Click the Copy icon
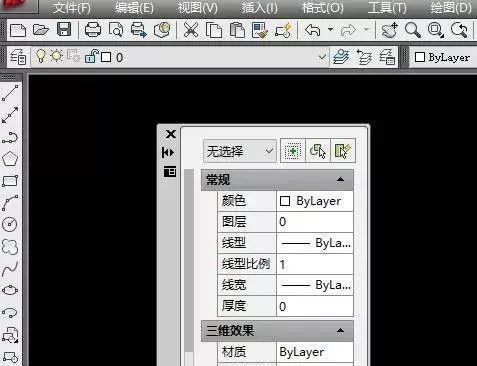Viewport: 477px width, 366px height. click(214, 30)
